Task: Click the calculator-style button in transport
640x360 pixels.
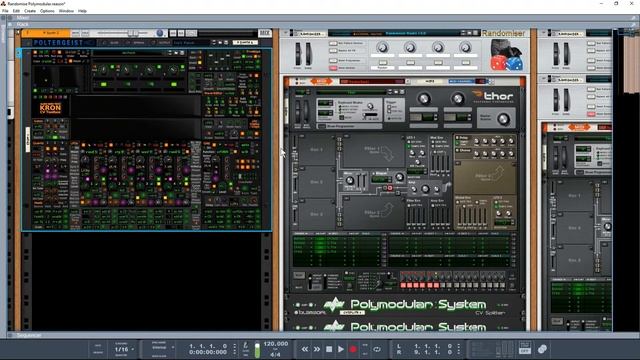Action: point(524,349)
